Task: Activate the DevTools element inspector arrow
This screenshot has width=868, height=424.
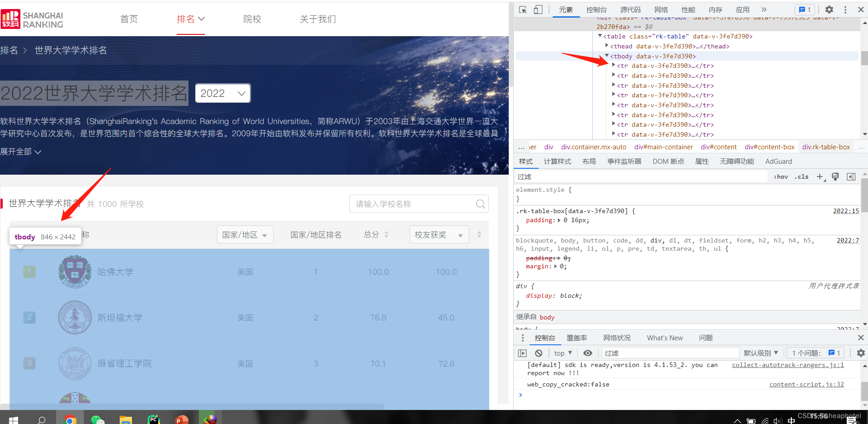Action: [x=523, y=10]
